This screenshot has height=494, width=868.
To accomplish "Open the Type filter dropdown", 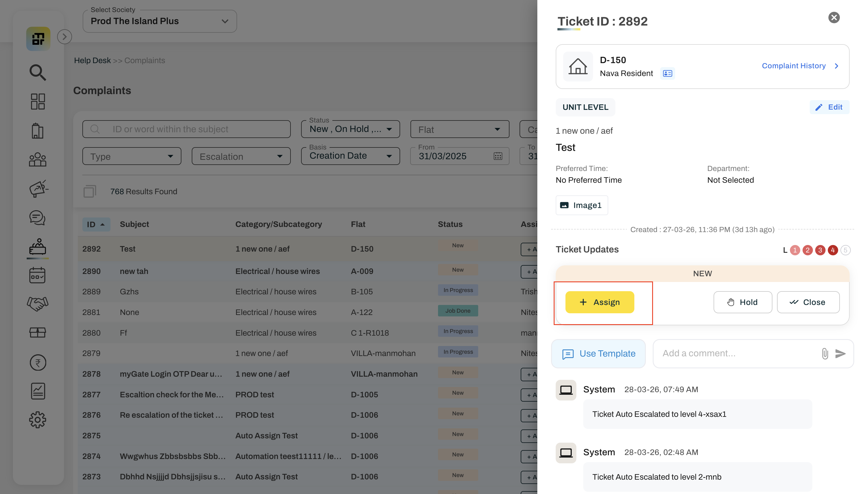I will point(132,156).
